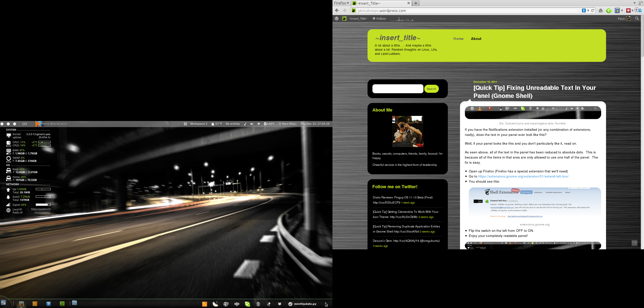Screen dimensions: 644x308
Task: Click Firefox Web Browser in Gnome panel
Action: [x=52, y=124]
